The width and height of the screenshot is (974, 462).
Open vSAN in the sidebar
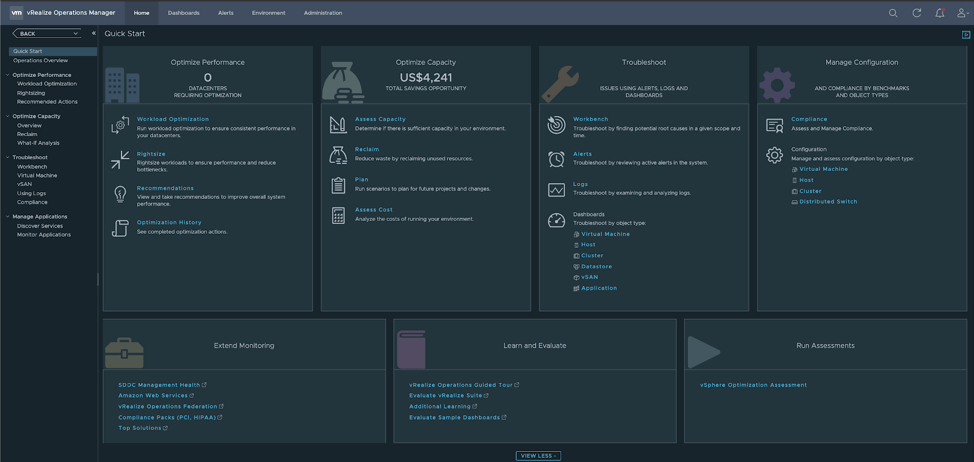(x=24, y=184)
